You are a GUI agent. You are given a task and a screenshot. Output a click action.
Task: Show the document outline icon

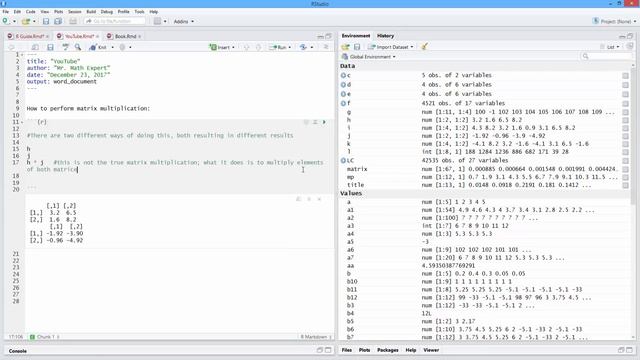pyautogui.click(x=326, y=47)
